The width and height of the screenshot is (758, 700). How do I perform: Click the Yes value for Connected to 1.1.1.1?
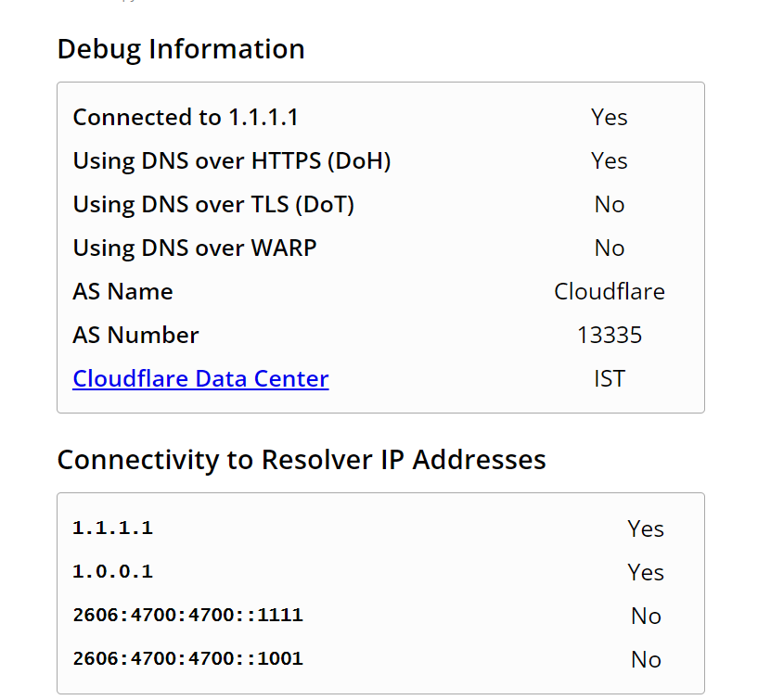pos(610,118)
